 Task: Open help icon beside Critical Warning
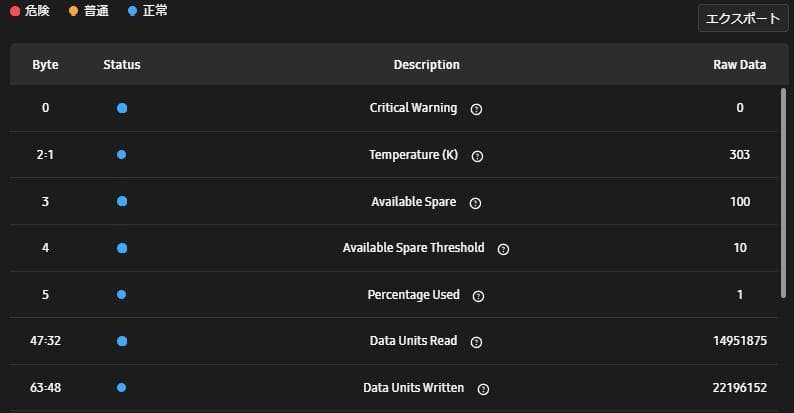(x=476, y=109)
